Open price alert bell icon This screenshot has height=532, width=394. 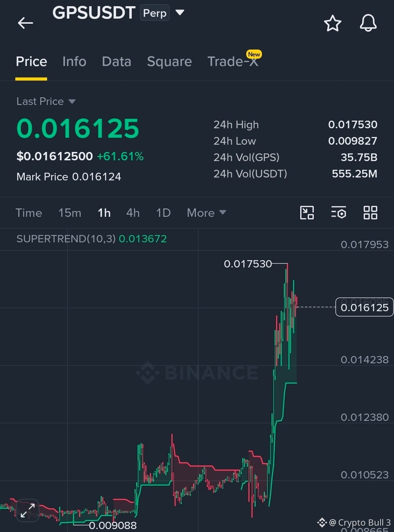click(x=368, y=23)
